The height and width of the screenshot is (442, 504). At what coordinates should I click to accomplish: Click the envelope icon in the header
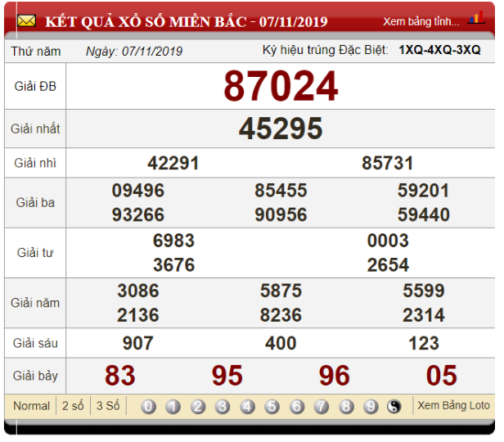point(26,20)
